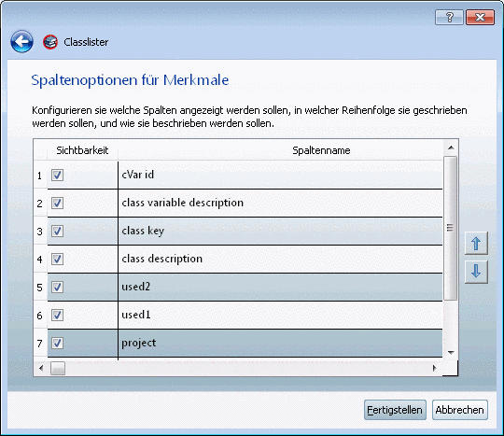The width and height of the screenshot is (504, 436).
Task: Select the 'class key' cell
Action: pyautogui.click(x=280, y=231)
